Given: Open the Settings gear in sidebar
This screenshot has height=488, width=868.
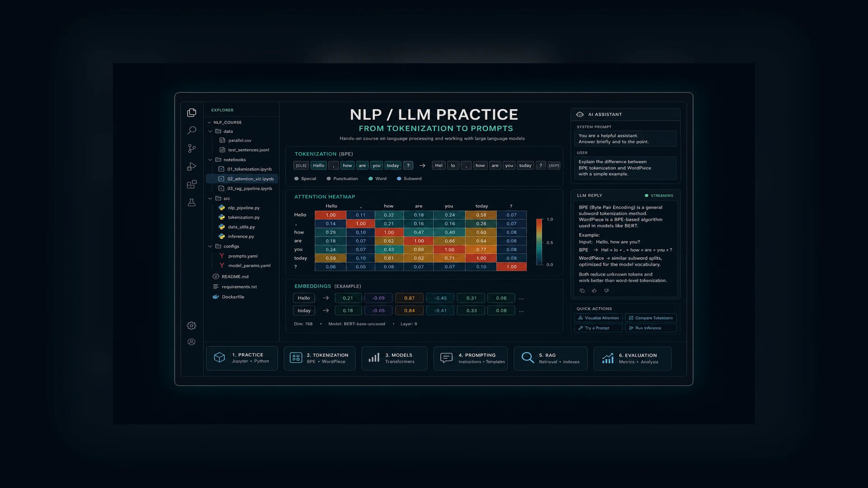Looking at the screenshot, I should coord(192,325).
